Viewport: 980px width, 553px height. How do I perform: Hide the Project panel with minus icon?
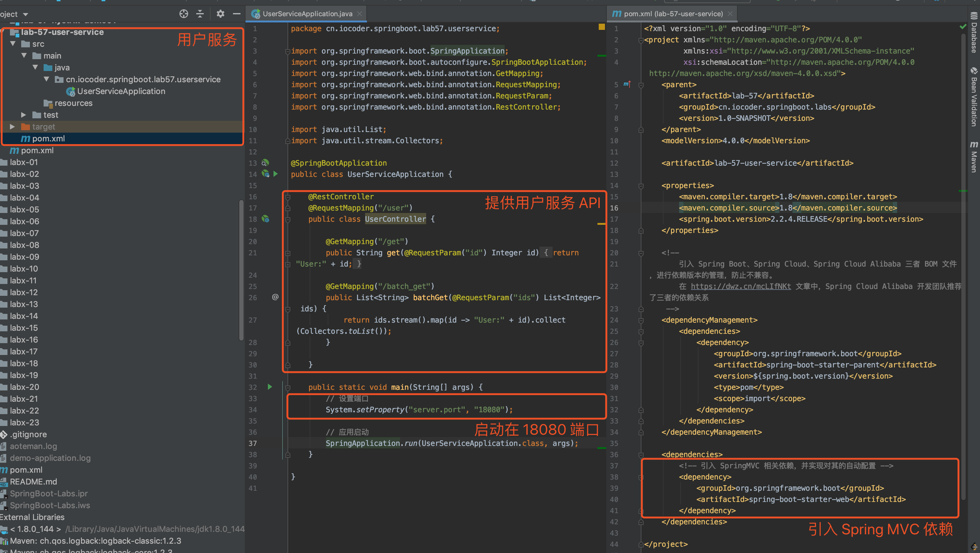click(x=237, y=14)
